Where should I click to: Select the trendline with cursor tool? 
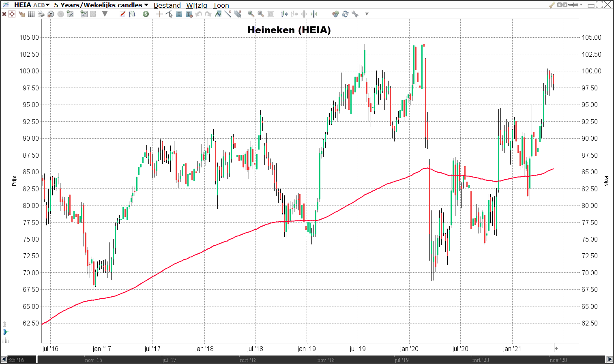pos(169,14)
